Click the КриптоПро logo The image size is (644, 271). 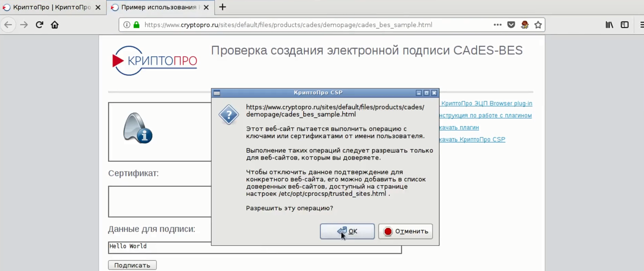pos(155,61)
